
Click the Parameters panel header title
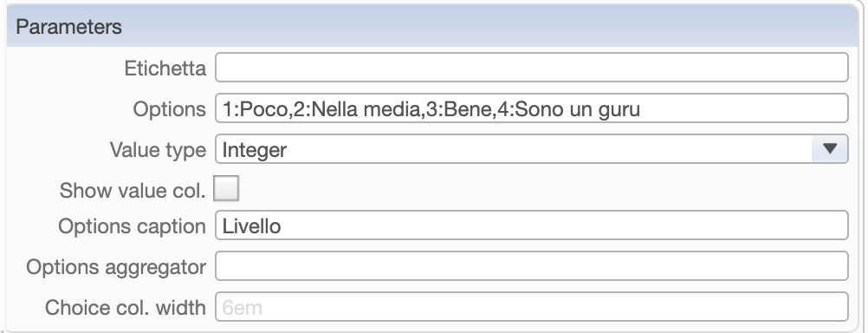coord(68,27)
